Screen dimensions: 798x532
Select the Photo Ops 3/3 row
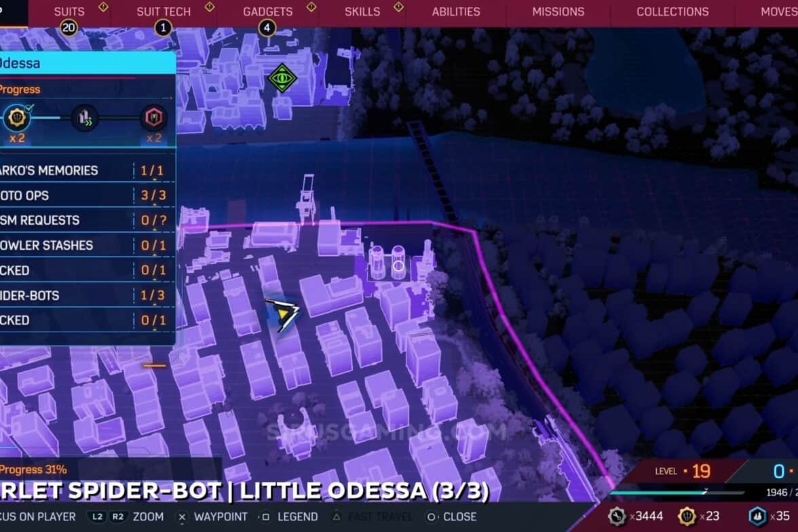point(87,195)
